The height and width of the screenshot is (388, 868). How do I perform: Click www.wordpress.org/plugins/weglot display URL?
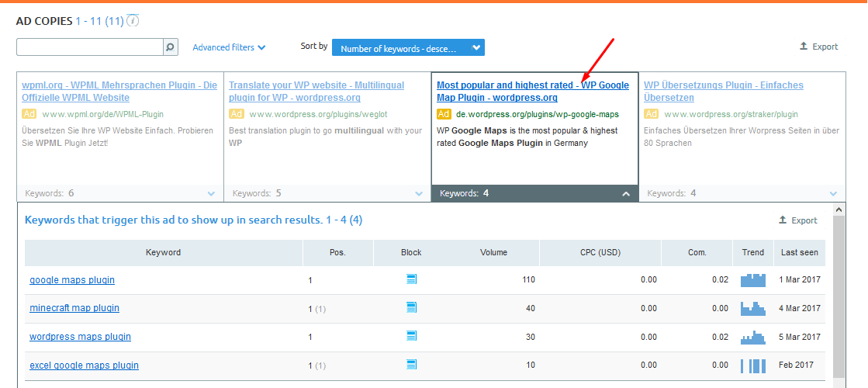(x=318, y=115)
